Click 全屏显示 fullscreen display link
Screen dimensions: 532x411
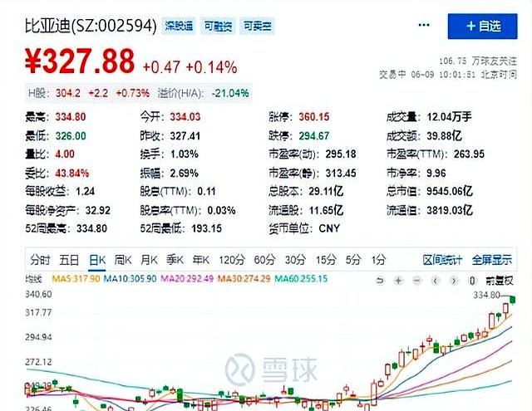click(x=492, y=260)
